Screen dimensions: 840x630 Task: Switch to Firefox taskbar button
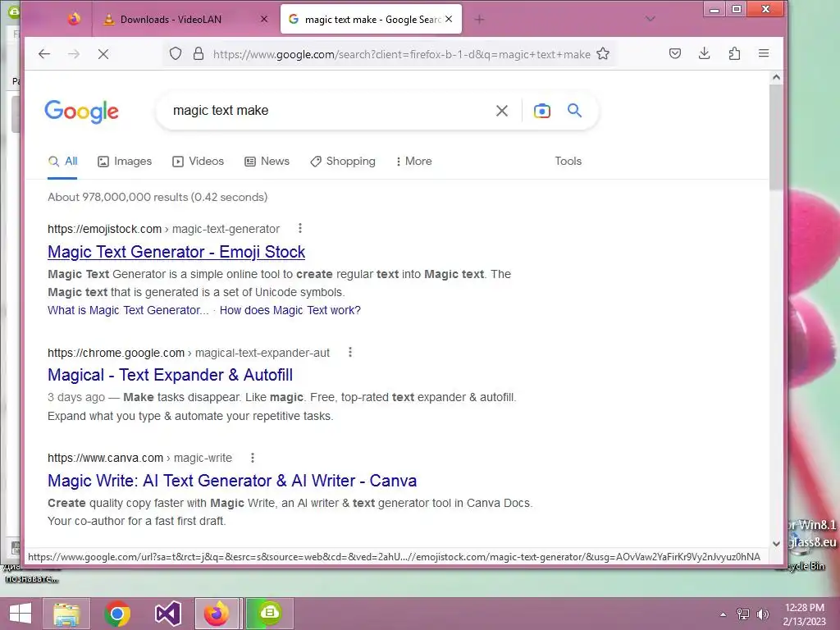tap(217, 614)
